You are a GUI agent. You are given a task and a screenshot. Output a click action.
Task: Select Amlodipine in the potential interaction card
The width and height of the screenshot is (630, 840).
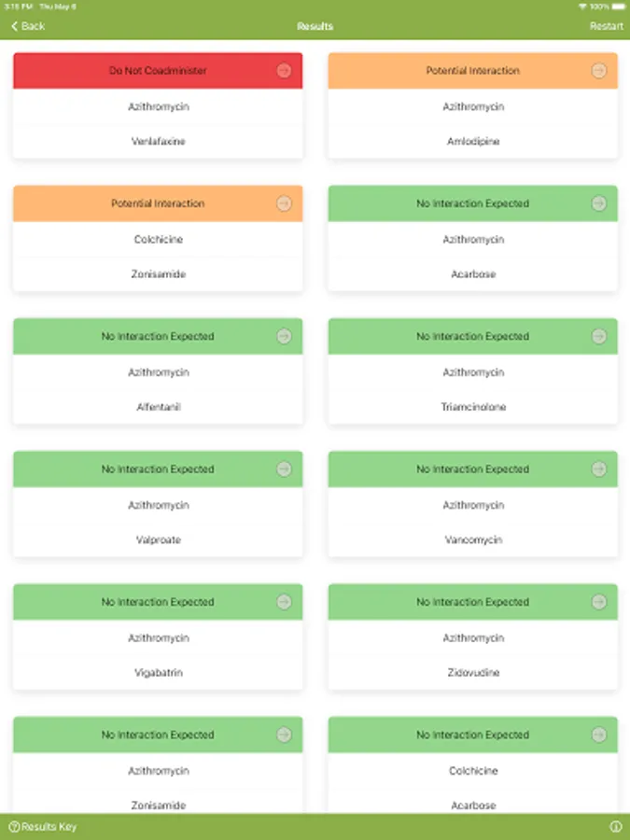472,142
